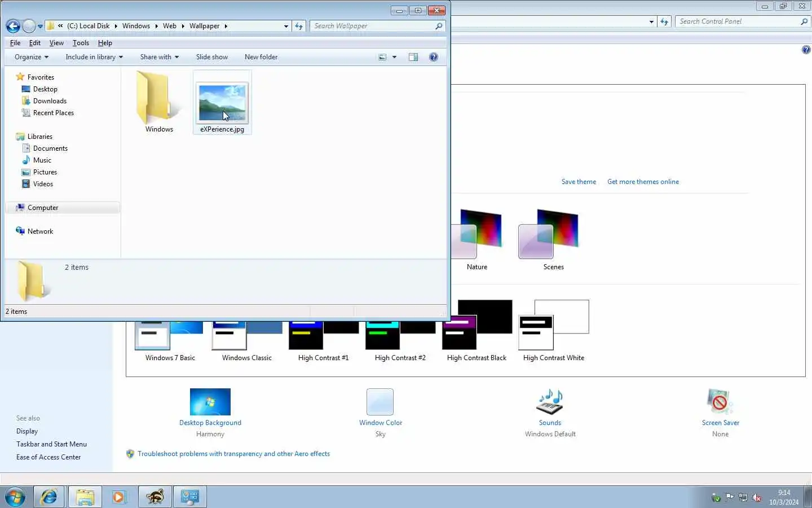Open Desktop Background settings icon
This screenshot has height=508, width=812.
coord(210,402)
